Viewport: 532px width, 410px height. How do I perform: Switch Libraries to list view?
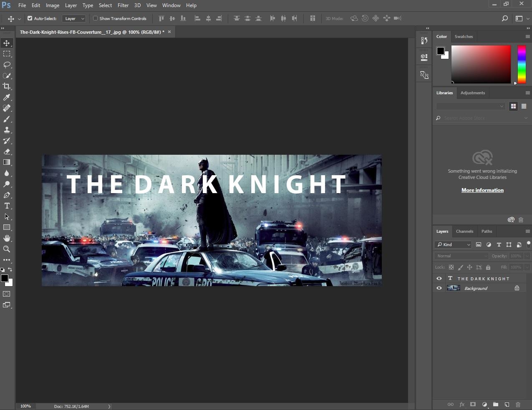coord(524,106)
